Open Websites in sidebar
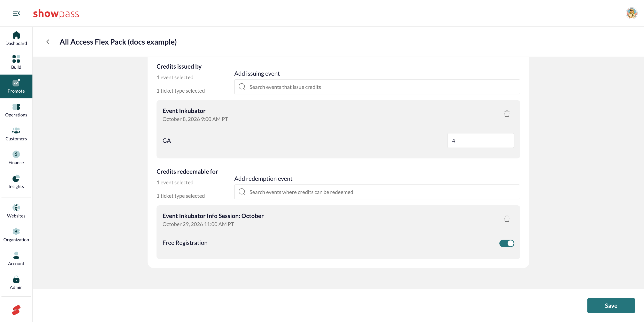The height and width of the screenshot is (322, 644). tap(16, 211)
